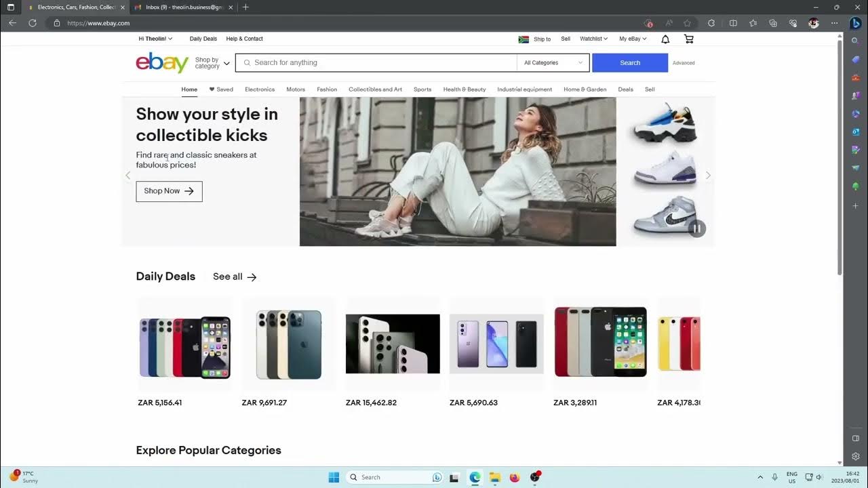Image resolution: width=868 pixels, height=488 pixels.
Task: Focus Search for anything field
Action: click(376, 62)
